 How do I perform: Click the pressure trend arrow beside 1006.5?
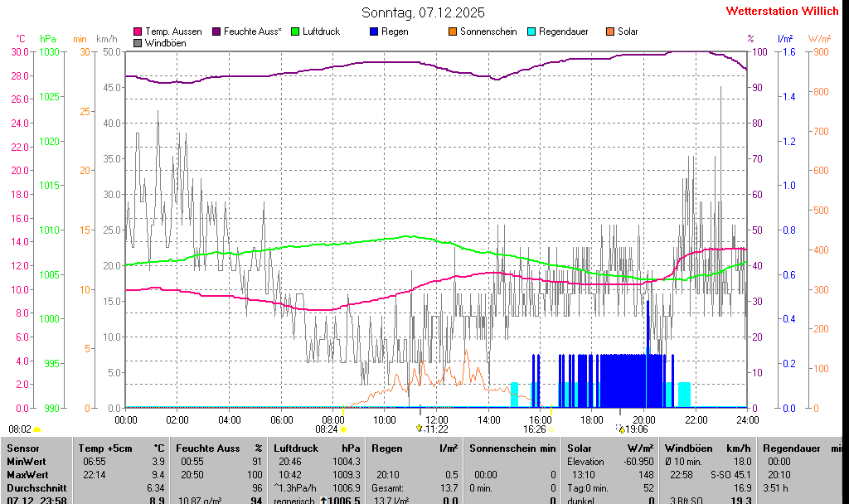(x=324, y=502)
